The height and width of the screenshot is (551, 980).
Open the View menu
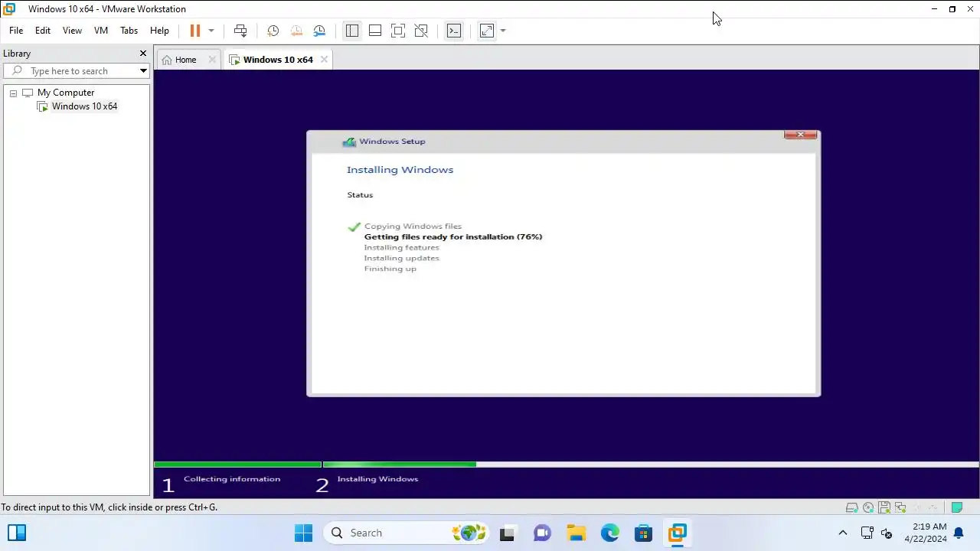[x=72, y=31]
